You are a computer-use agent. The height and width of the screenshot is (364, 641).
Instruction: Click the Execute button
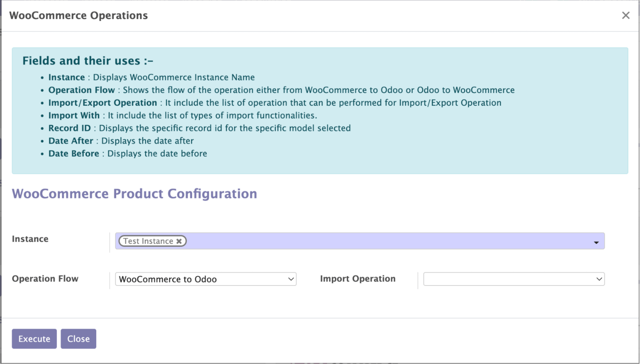point(34,338)
